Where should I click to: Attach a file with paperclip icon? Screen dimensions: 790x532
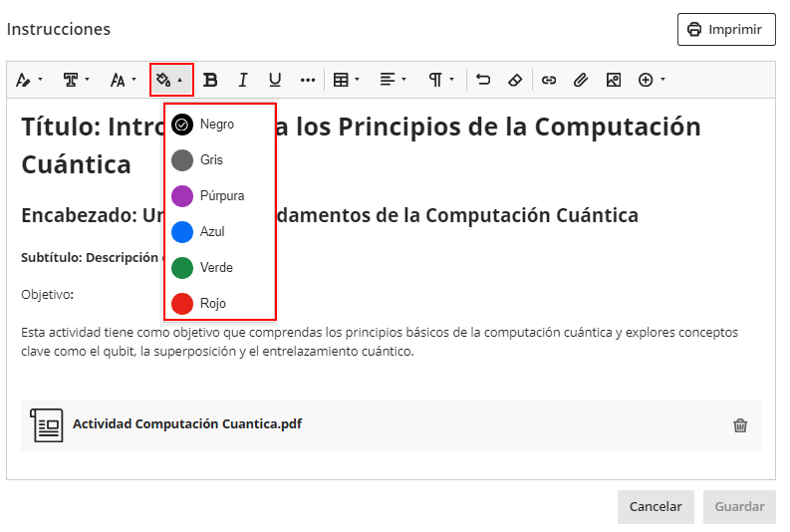(581, 80)
